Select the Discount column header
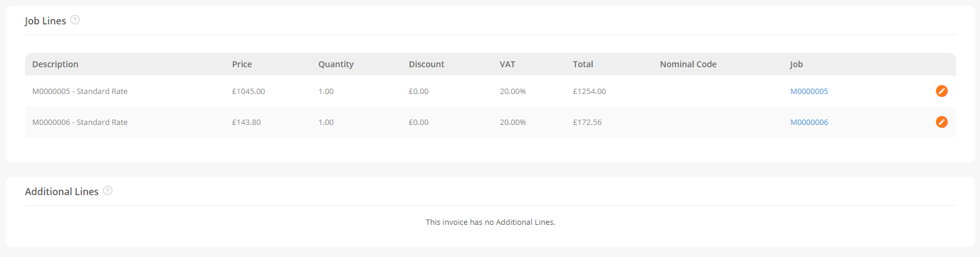980x257 pixels. click(427, 64)
